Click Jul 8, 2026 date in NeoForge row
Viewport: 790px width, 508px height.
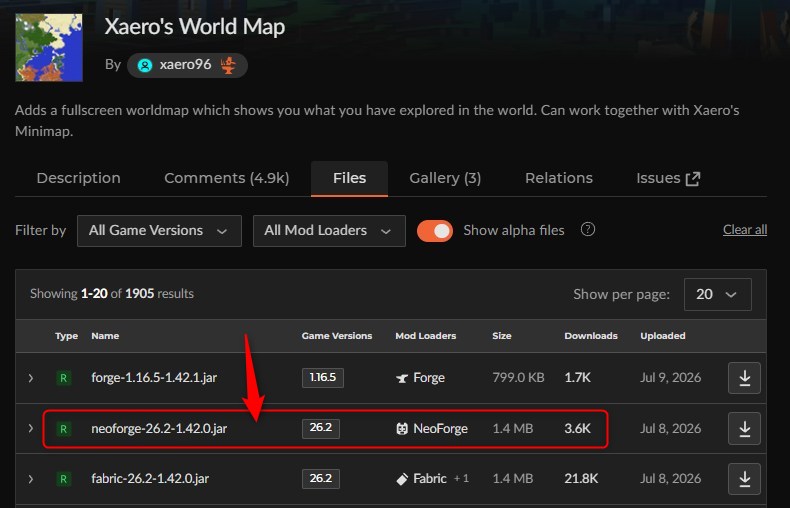[x=671, y=429]
